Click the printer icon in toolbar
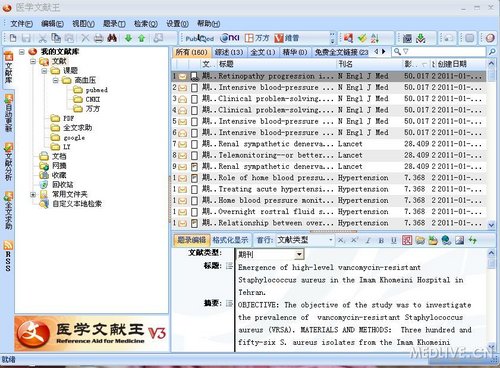 [98, 38]
